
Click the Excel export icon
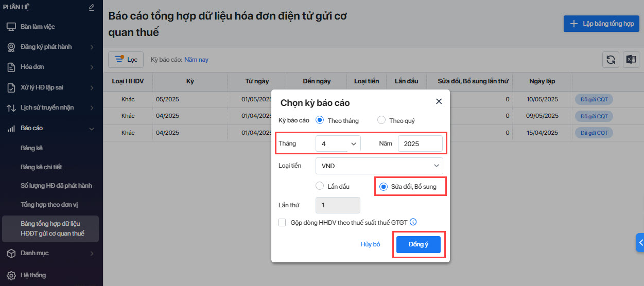[631, 60]
